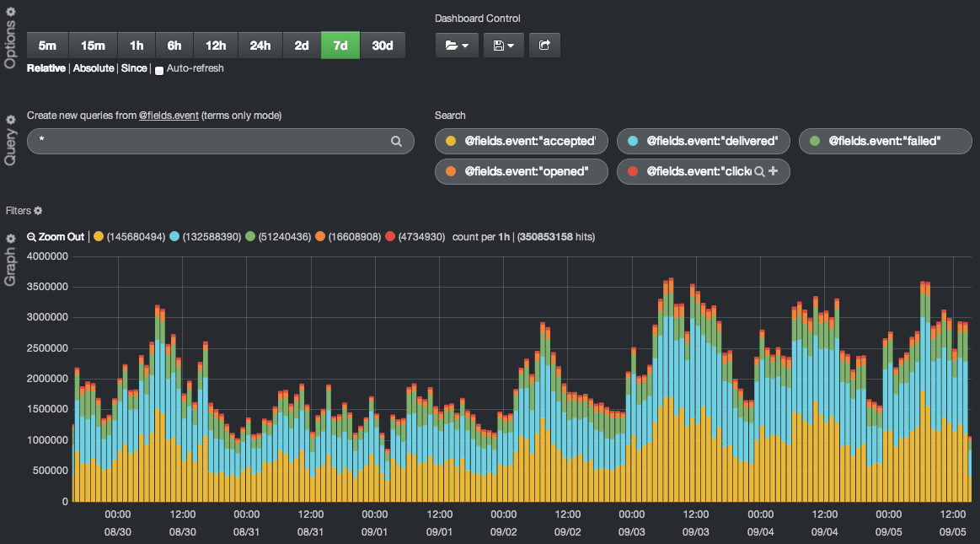The image size is (980, 544).
Task: Select the @fields.event:"failed" query text
Action: (885, 142)
